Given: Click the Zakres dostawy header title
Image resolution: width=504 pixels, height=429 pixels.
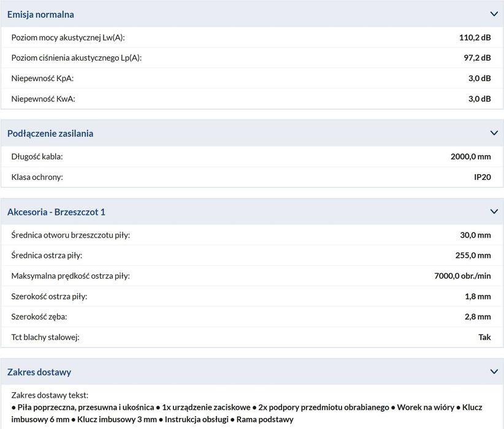Looking at the screenshot, I should (x=39, y=372).
